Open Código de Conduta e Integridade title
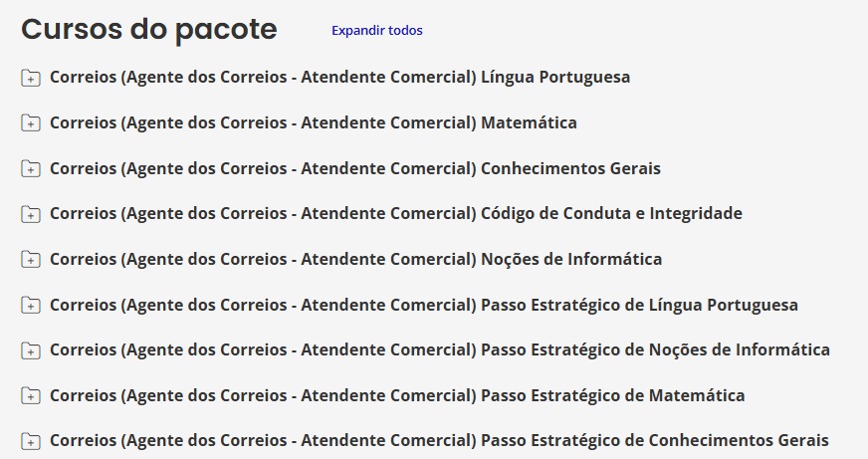The height and width of the screenshot is (459, 868). tap(396, 213)
